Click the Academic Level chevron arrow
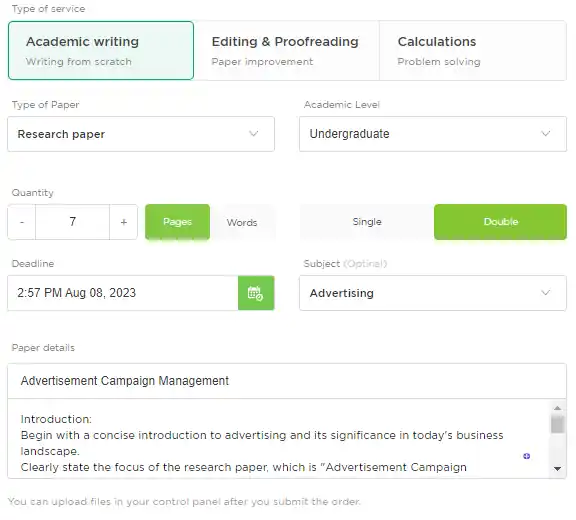The width and height of the screenshot is (576, 520). click(x=546, y=133)
